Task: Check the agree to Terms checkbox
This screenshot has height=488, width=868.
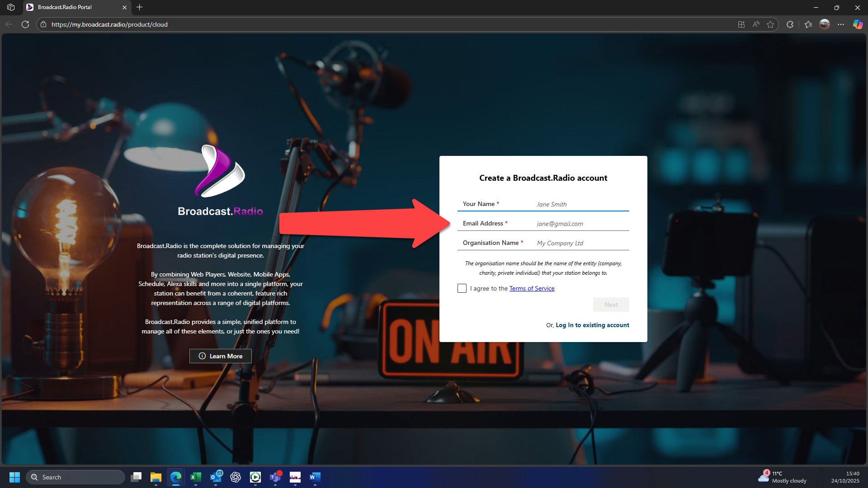Action: pos(462,288)
